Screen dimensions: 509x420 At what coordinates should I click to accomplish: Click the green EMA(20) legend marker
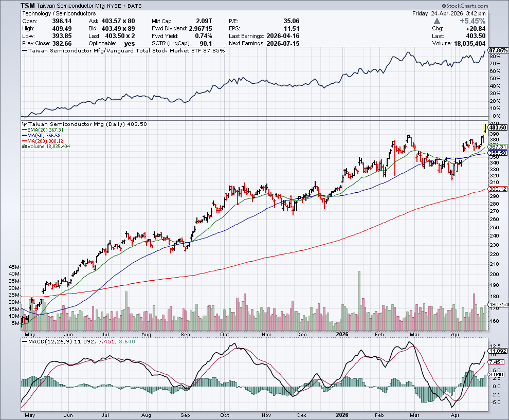tap(23, 131)
